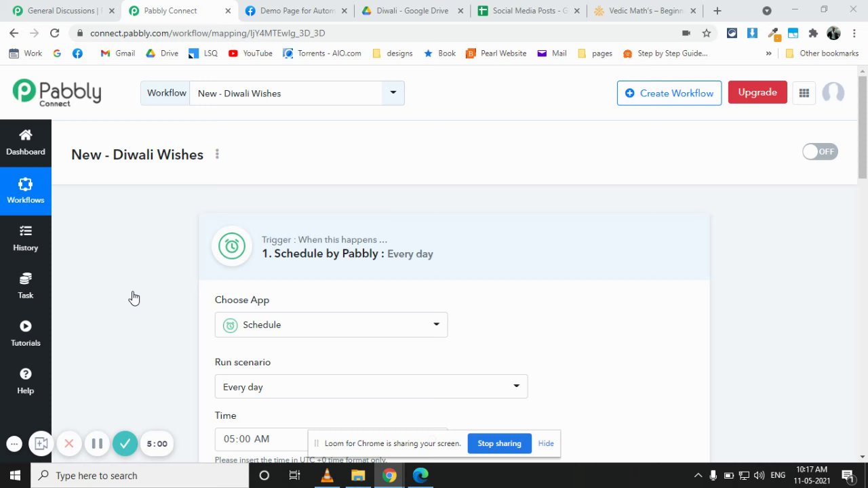868x488 pixels.
Task: Click Create Workflow button
Action: click(669, 93)
